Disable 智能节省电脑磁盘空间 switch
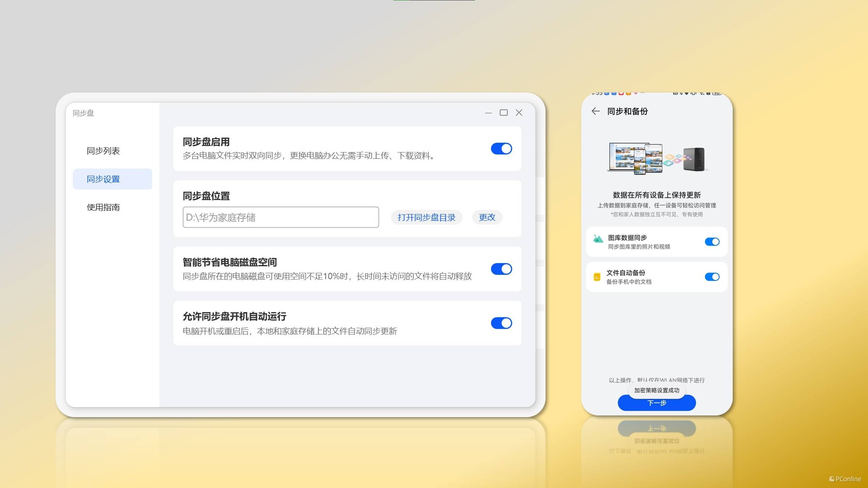 [501, 269]
